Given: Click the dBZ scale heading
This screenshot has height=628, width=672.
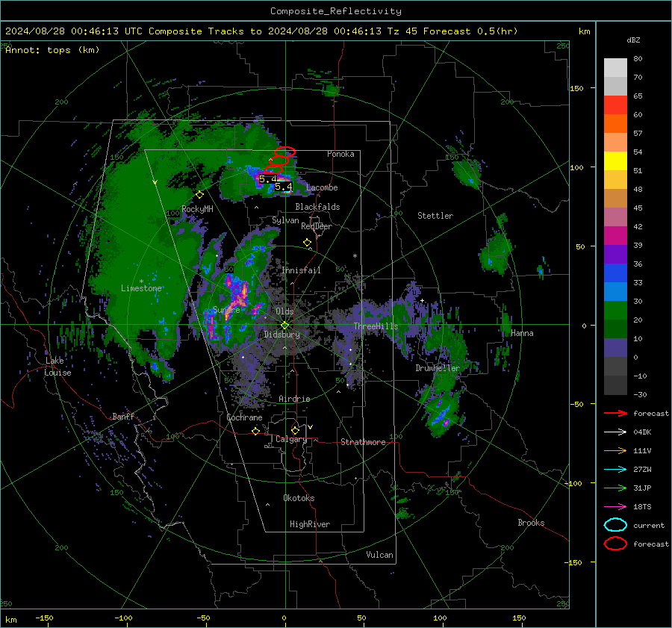Looking at the screenshot, I should 633,40.
